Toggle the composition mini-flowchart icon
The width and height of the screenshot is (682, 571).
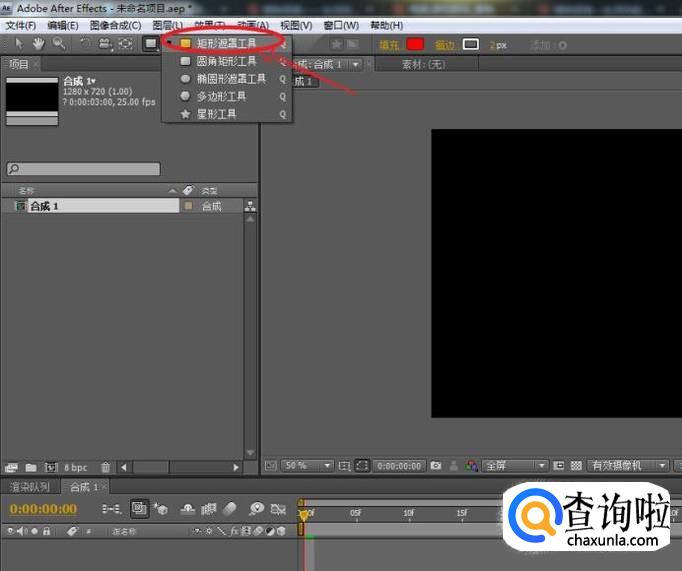click(111, 508)
